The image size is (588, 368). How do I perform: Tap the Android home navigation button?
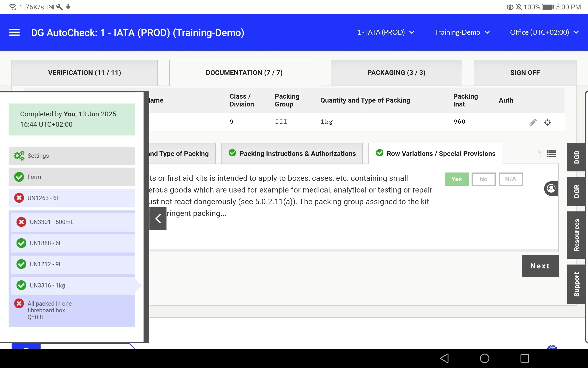point(485,358)
